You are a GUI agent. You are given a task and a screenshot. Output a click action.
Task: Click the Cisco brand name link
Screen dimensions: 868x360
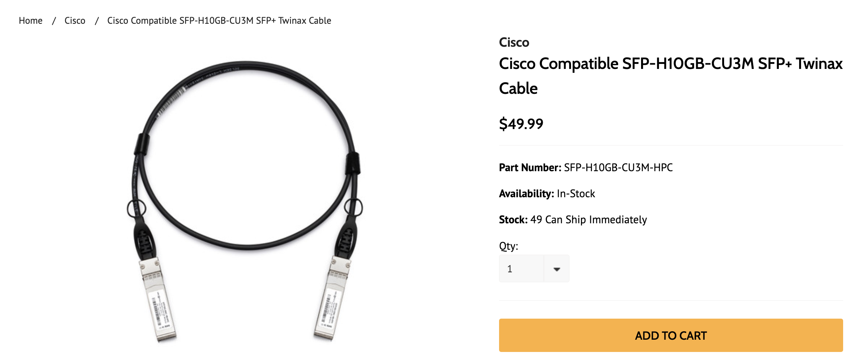[x=514, y=42]
